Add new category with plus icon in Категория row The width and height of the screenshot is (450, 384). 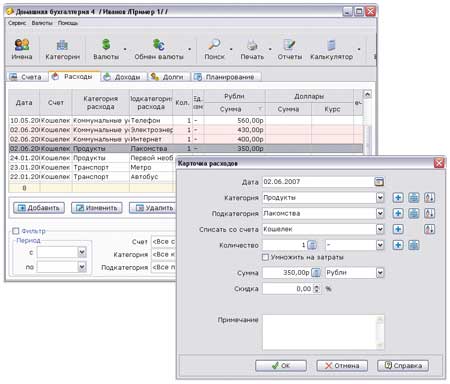[398, 198]
